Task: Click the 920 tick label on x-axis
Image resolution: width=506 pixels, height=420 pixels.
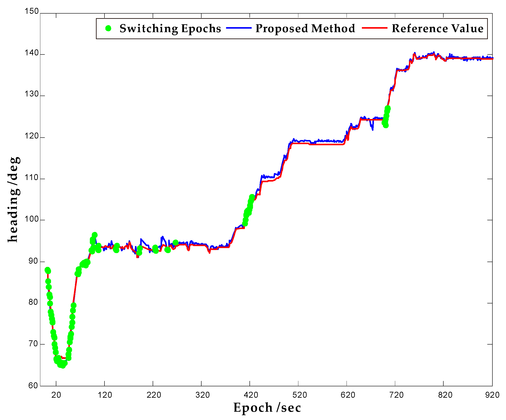Action: click(492, 395)
